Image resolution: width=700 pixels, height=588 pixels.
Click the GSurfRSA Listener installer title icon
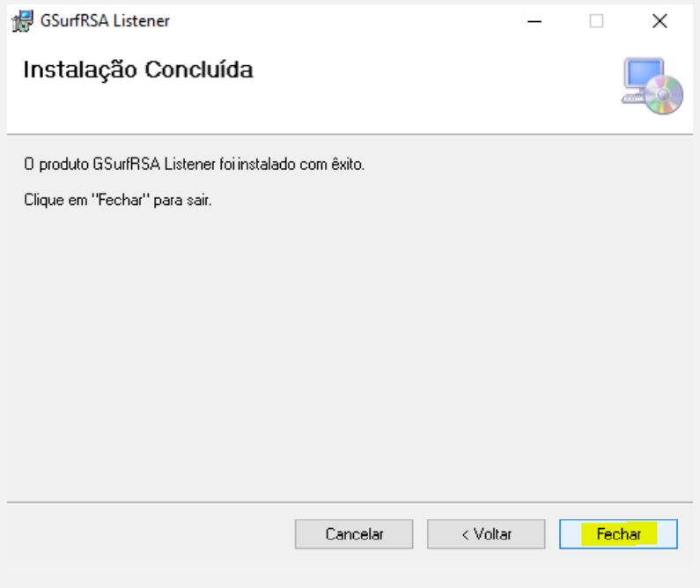point(22,21)
